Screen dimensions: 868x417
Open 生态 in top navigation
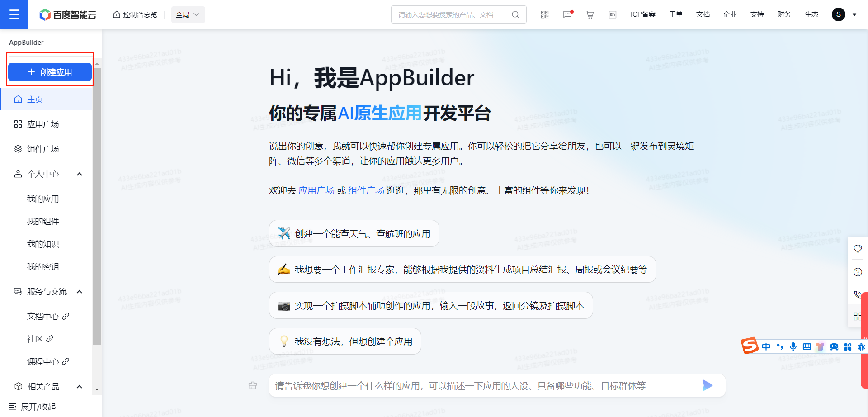[811, 14]
